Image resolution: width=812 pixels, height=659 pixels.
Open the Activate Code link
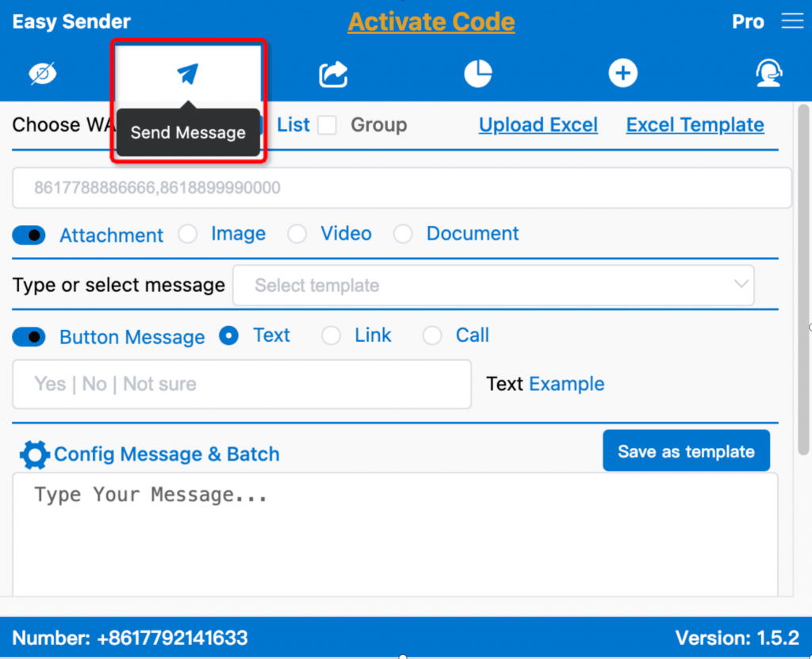[x=431, y=22]
